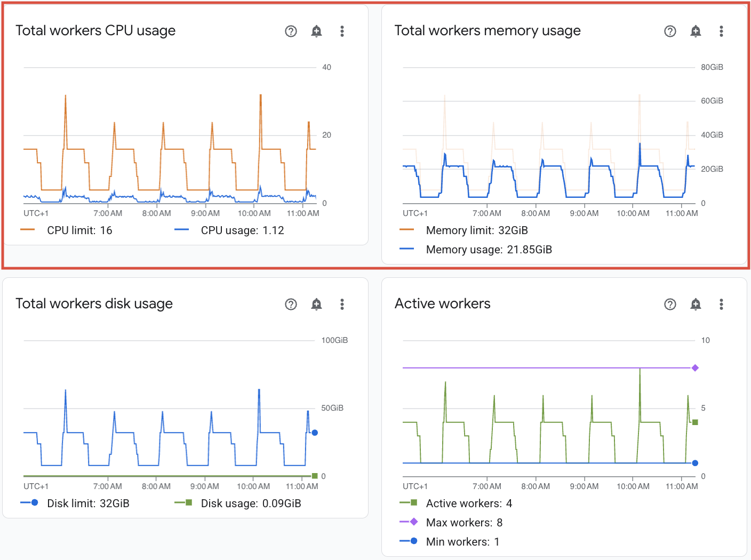
Task: Open more options for CPU usage chart
Action: pyautogui.click(x=342, y=31)
